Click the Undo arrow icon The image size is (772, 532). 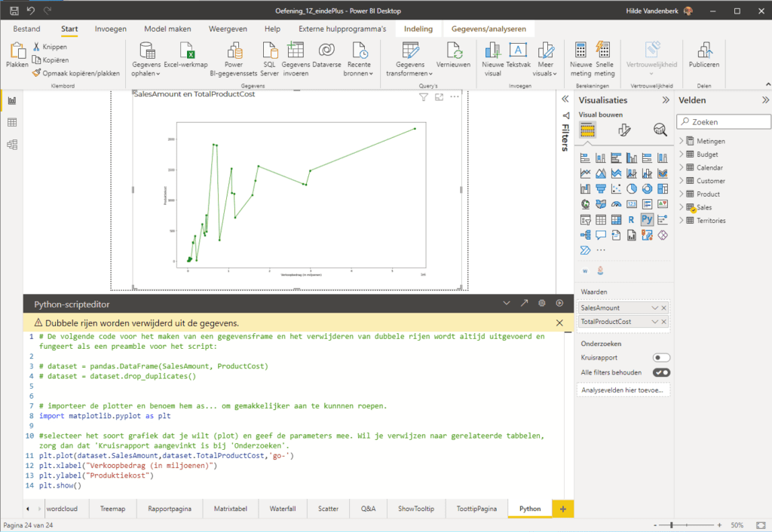pos(30,11)
